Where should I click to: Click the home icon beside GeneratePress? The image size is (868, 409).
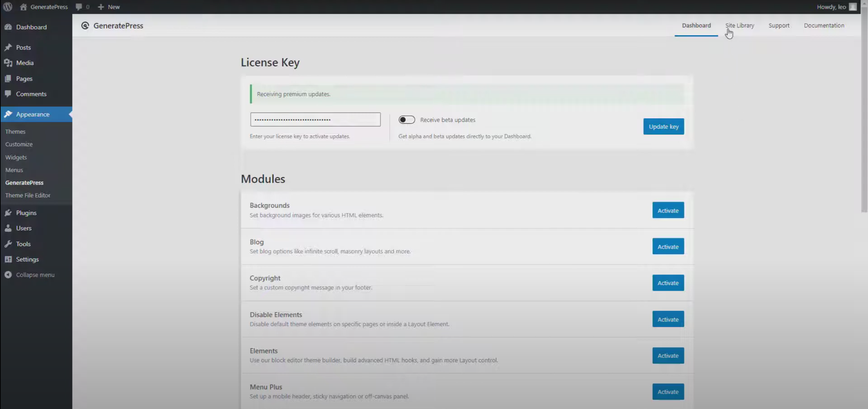pos(23,7)
